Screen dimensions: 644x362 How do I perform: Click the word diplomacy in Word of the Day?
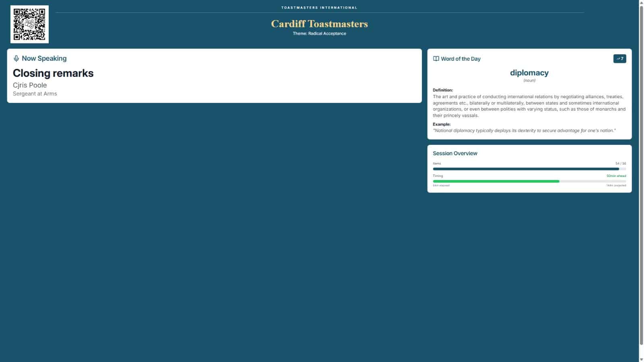[x=529, y=73]
